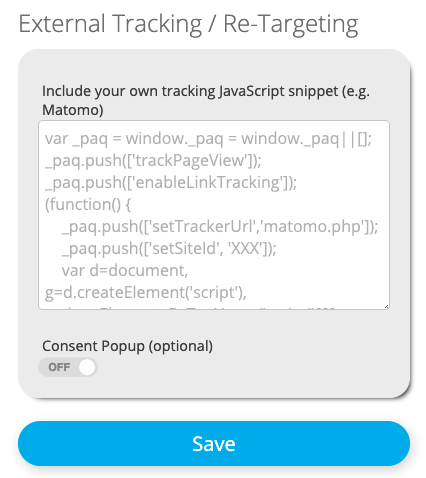Click the textarea resize handle corner

tap(386, 306)
